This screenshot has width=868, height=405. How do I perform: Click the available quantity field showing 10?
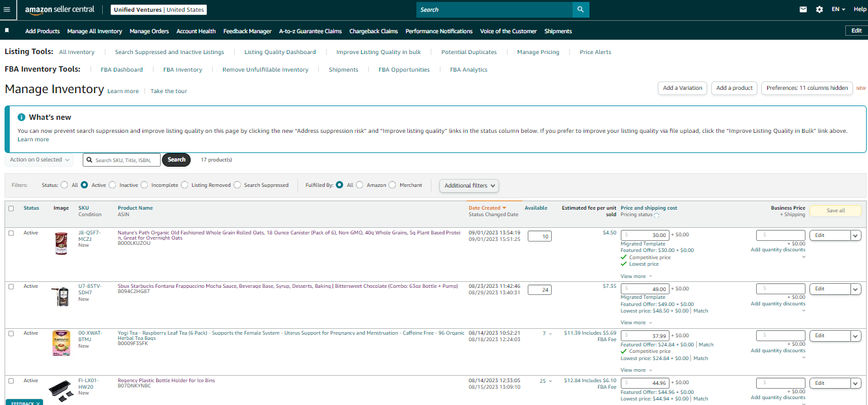click(539, 236)
